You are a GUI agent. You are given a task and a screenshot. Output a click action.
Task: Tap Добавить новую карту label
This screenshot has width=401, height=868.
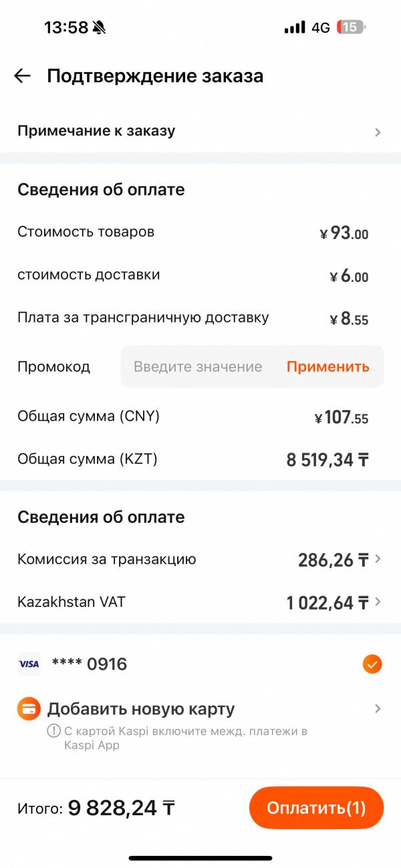click(140, 709)
